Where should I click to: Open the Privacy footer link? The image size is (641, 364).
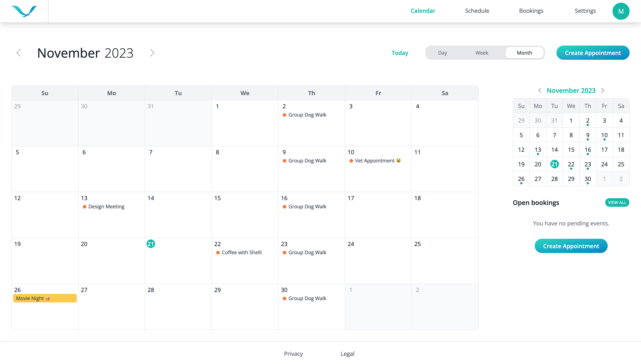coord(293,354)
